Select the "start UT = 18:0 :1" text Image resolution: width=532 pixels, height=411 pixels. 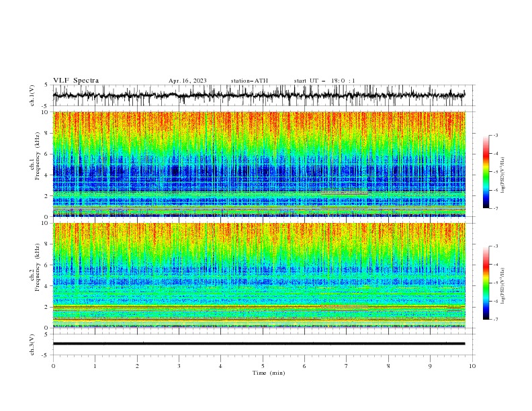pos(324,81)
